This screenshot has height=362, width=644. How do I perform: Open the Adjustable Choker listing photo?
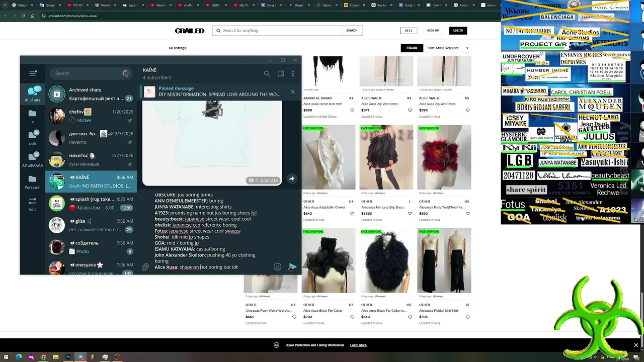pyautogui.click(x=329, y=157)
